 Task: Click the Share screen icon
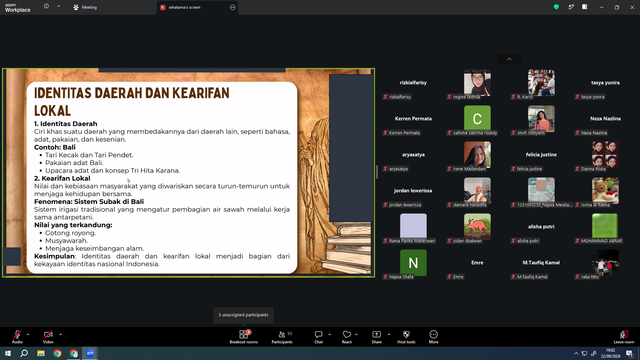tap(376, 336)
